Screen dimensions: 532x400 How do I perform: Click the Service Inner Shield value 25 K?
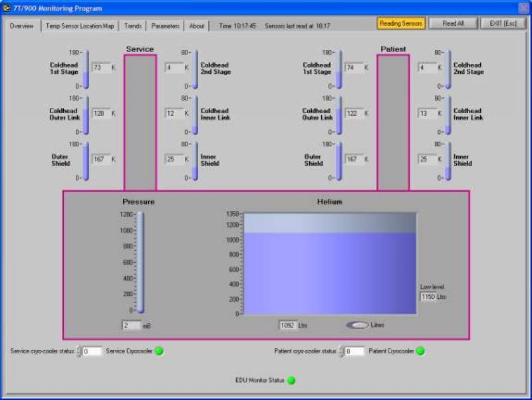point(174,159)
